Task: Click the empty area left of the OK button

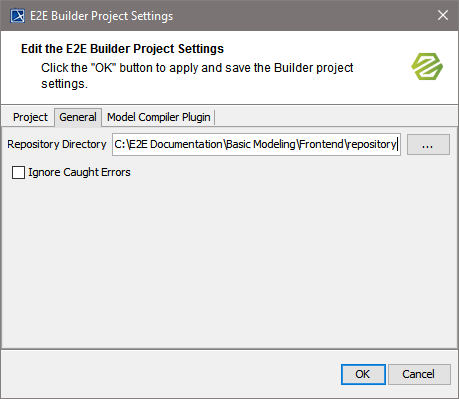Action: (x=170, y=374)
